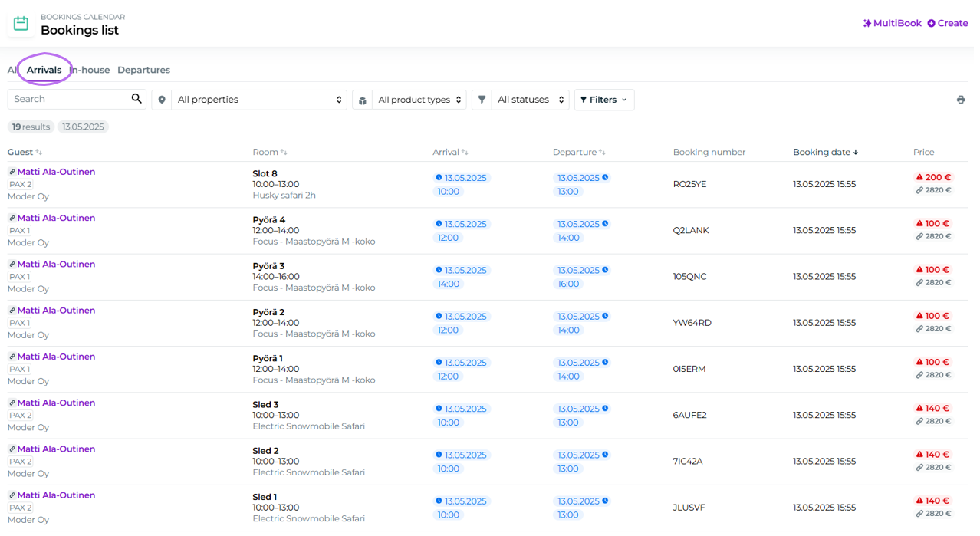980x536 pixels.
Task: Sort by Departure column arrows
Action: [x=602, y=153]
